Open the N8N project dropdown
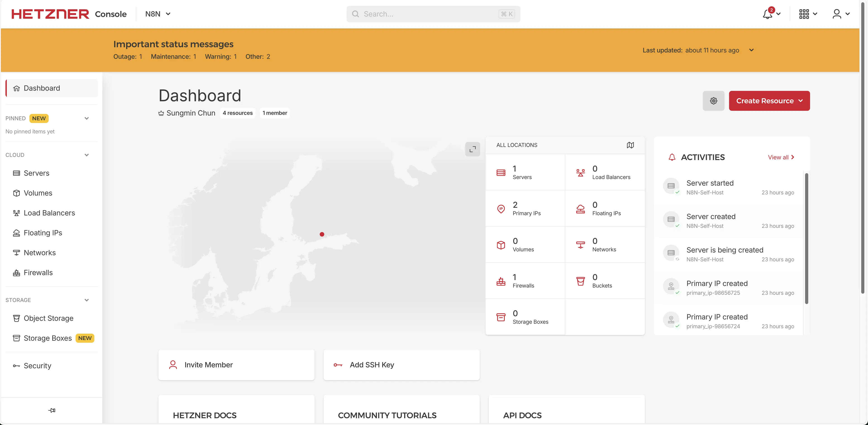Image resolution: width=868 pixels, height=425 pixels. pyautogui.click(x=158, y=14)
